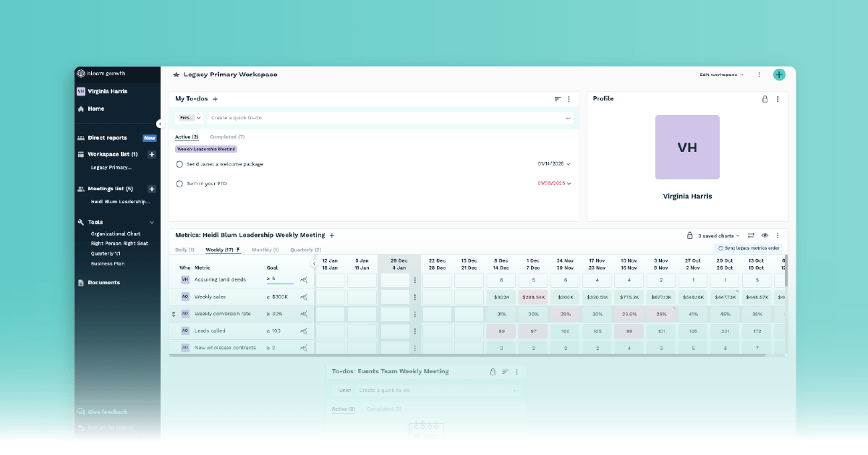Click the swap arrows icon in Metrics panel

[751, 236]
